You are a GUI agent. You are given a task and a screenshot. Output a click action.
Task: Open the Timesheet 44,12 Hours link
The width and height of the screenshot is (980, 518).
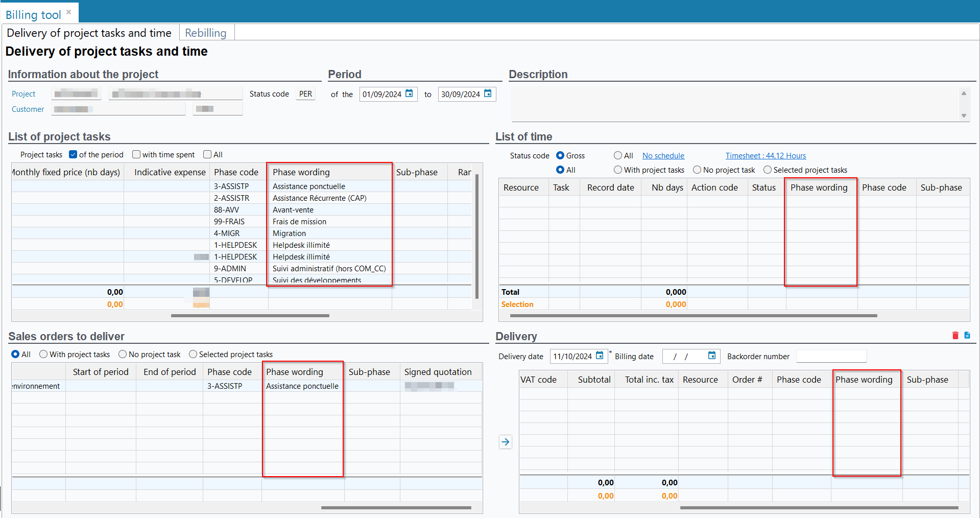click(x=766, y=156)
